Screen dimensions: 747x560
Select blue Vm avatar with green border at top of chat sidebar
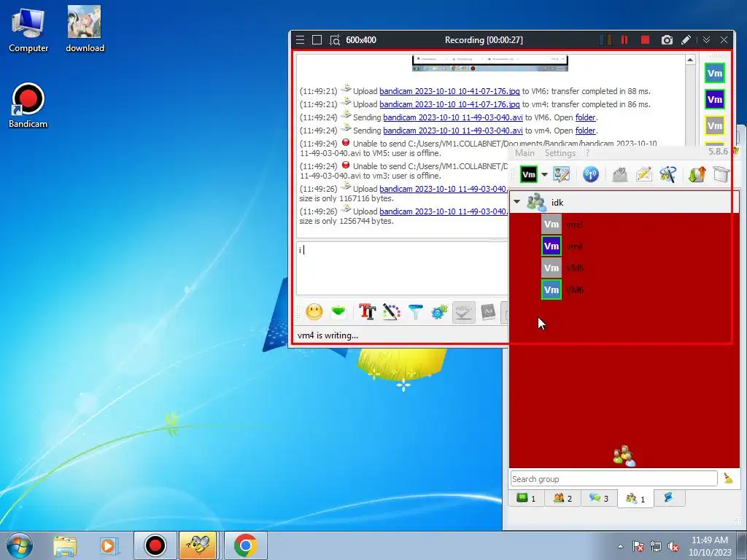click(715, 74)
